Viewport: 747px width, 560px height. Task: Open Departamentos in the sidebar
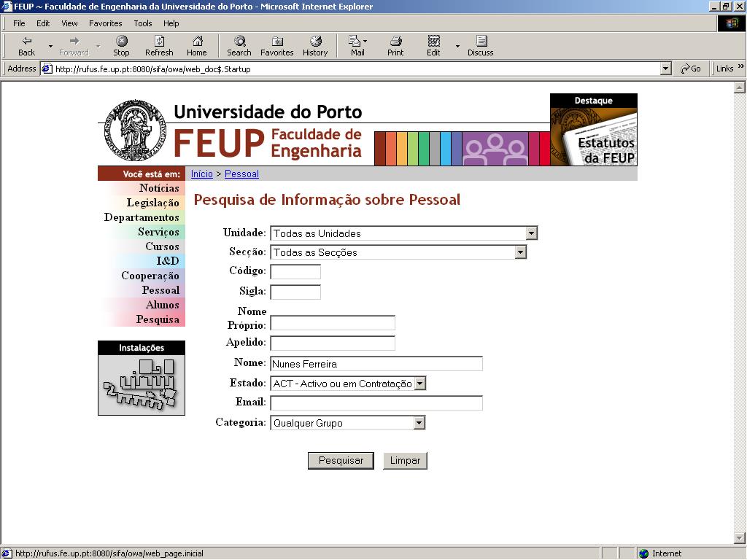(x=142, y=217)
